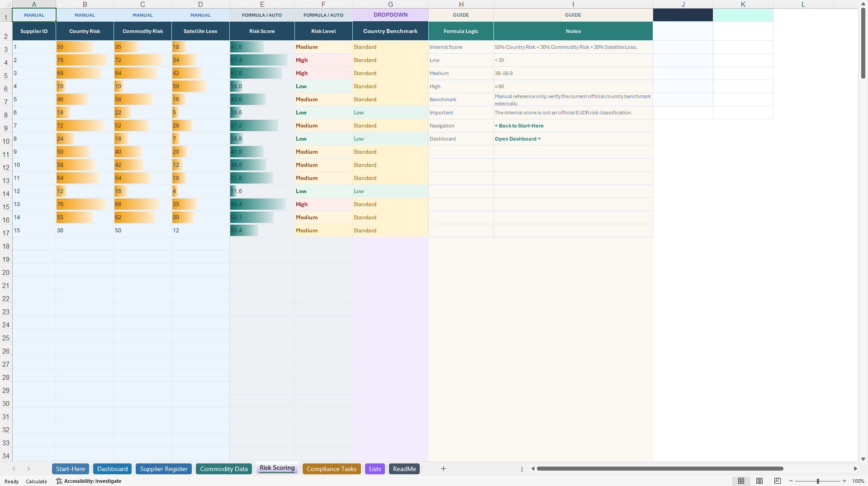This screenshot has height=486, width=868.
Task: Add a new sheet with plus icon
Action: (x=443, y=469)
